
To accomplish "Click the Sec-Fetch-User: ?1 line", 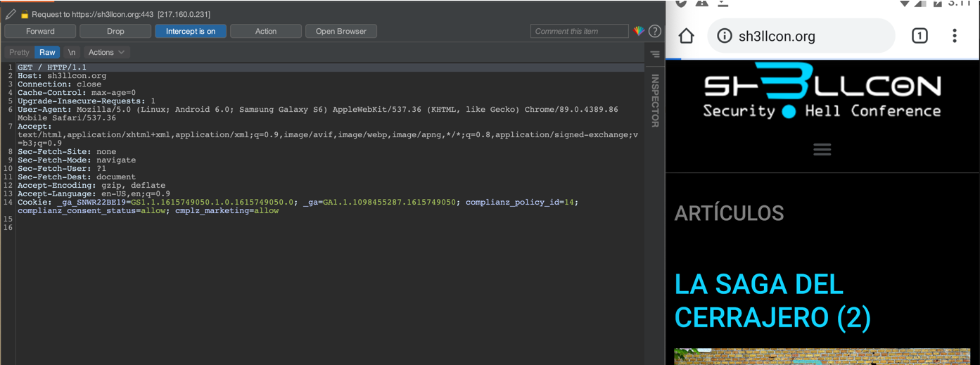I will pos(62,169).
